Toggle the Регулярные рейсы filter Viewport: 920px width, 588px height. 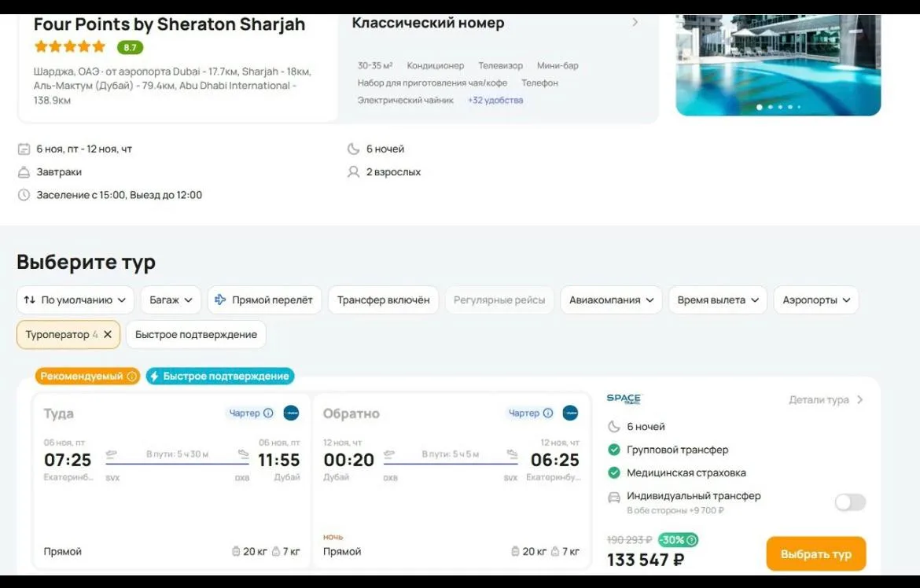[499, 300]
